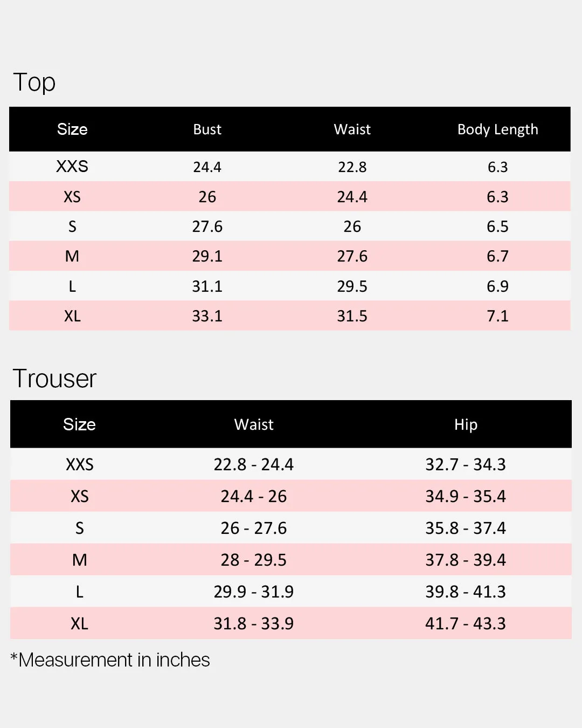582x728 pixels.
Task: Click the Trouser table's Size header
Action: coord(79,424)
